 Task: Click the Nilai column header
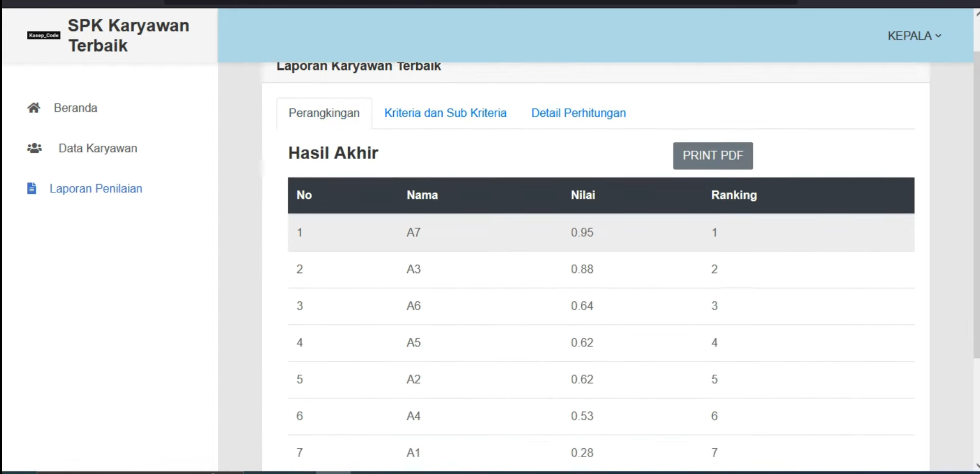(583, 195)
